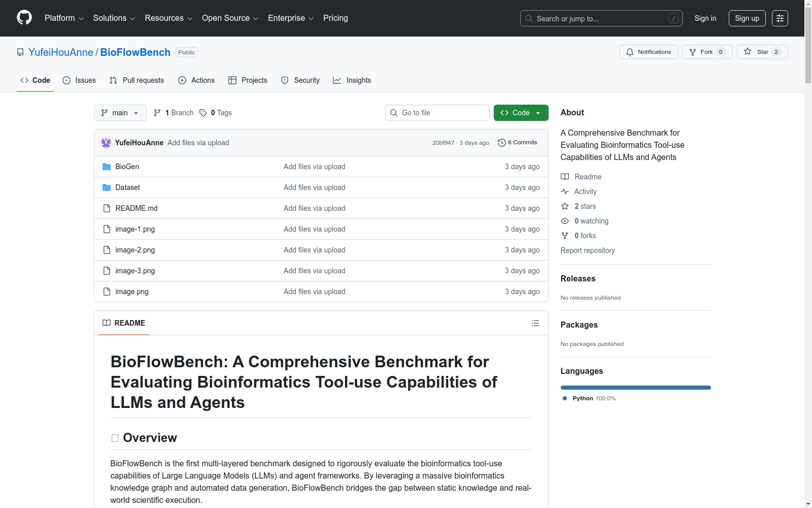Open the image-1.png file name

tap(135, 229)
